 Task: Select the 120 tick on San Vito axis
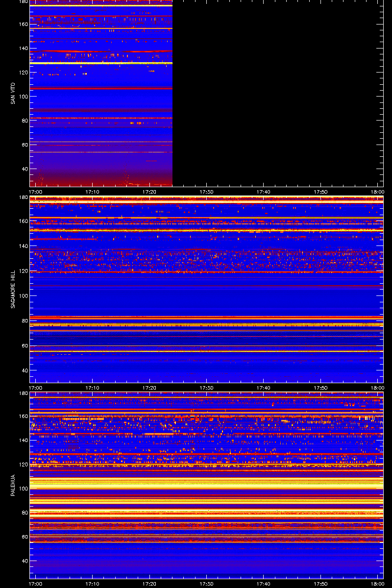[x=23, y=73]
